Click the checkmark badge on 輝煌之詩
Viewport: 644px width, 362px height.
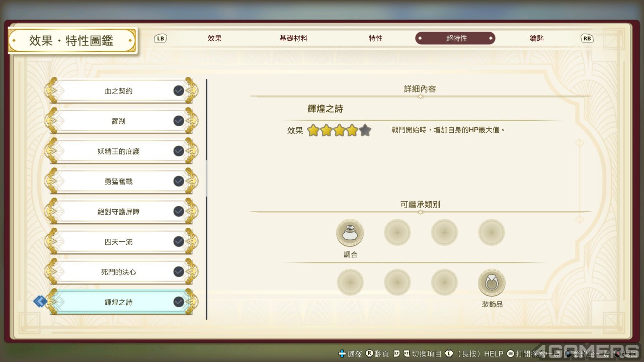(179, 302)
